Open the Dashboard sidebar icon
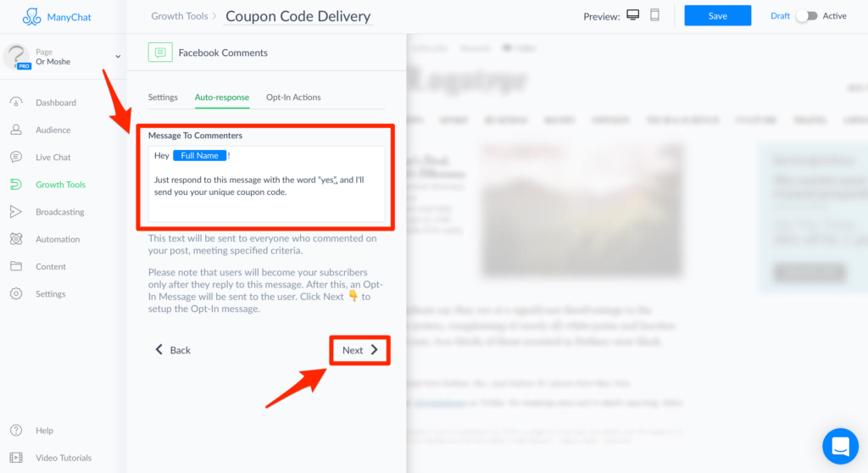This screenshot has width=868, height=473. click(x=16, y=103)
